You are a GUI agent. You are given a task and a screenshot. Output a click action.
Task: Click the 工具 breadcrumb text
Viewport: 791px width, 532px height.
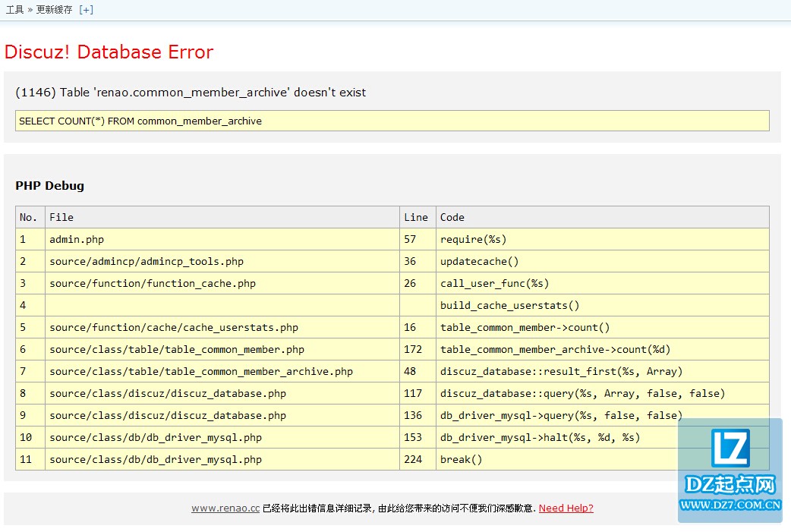(14, 10)
